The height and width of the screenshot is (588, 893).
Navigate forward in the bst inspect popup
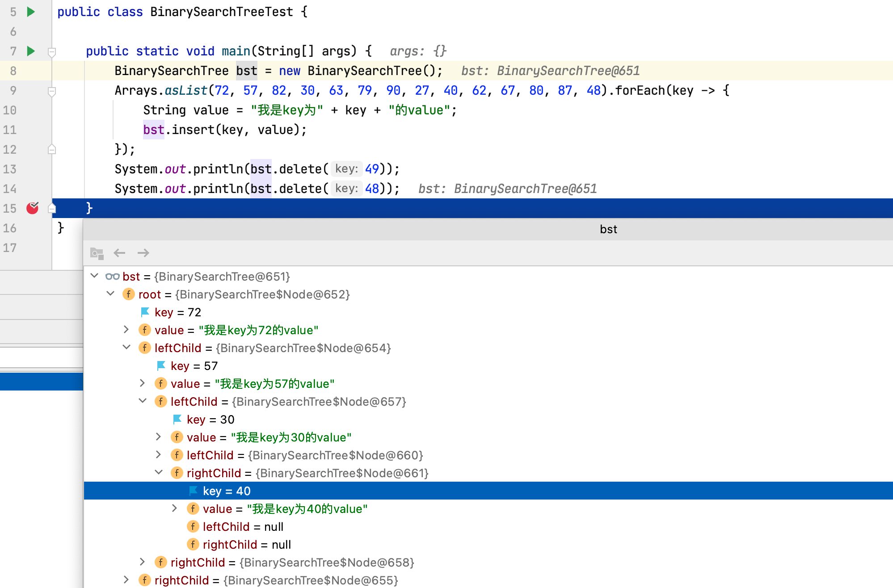[x=143, y=253]
